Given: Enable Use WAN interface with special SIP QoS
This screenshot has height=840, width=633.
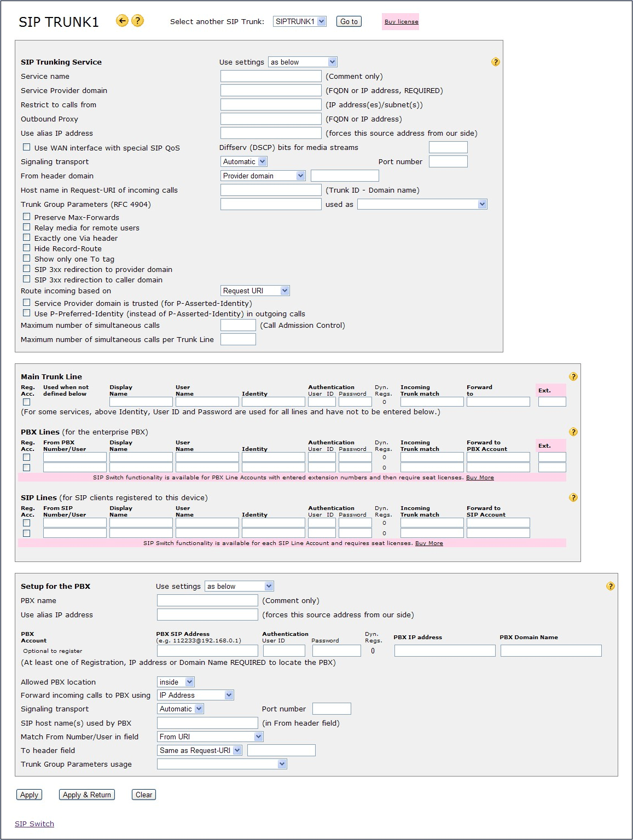Looking at the screenshot, I should (26, 147).
